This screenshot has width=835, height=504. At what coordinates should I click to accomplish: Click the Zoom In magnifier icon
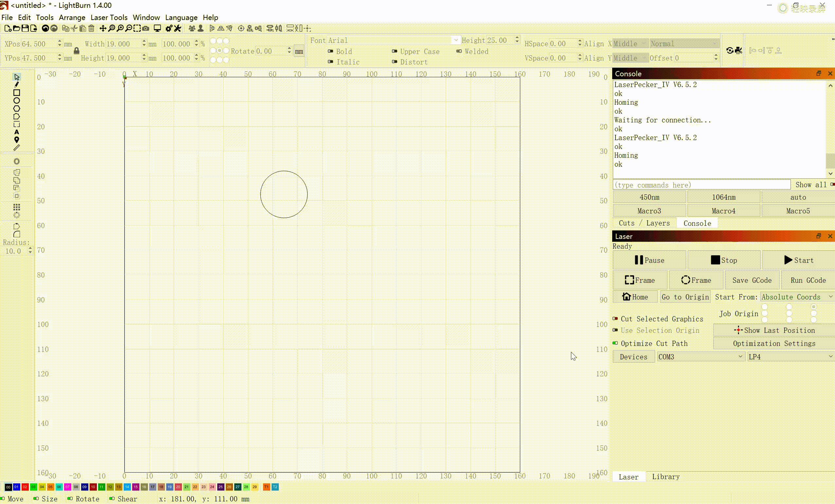(120, 28)
